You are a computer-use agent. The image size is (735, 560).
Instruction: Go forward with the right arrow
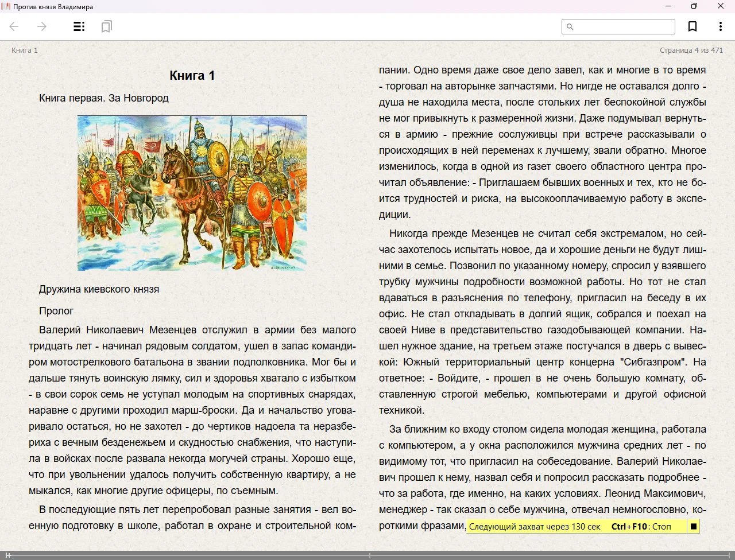tap(42, 26)
